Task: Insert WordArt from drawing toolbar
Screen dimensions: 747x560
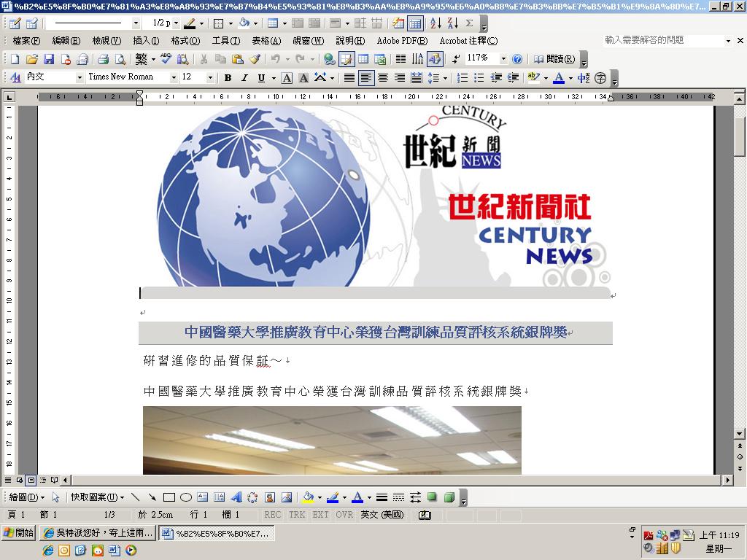Action: point(236,497)
